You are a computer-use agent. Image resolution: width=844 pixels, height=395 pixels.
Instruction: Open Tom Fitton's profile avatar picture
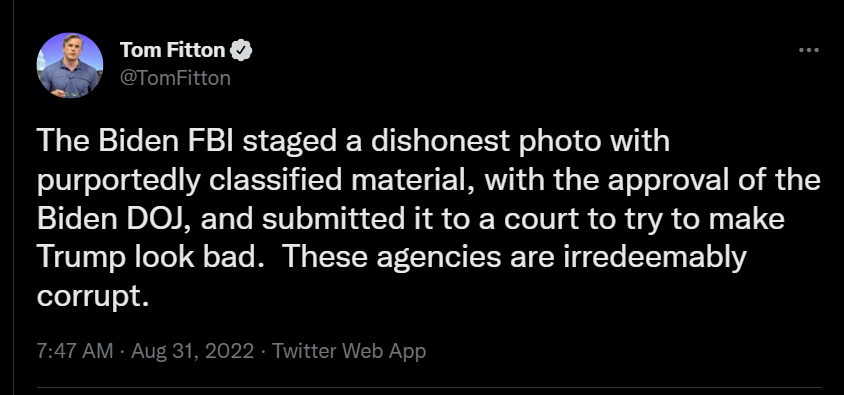(70, 65)
